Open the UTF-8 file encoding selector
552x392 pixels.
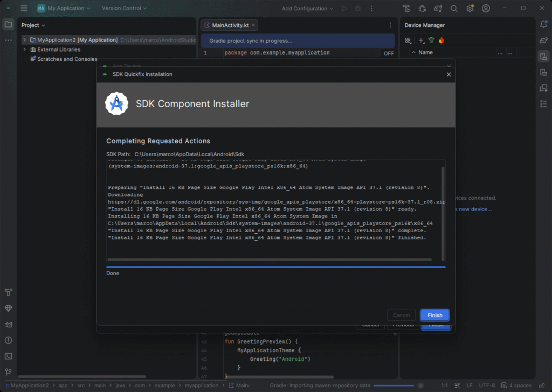487,386
